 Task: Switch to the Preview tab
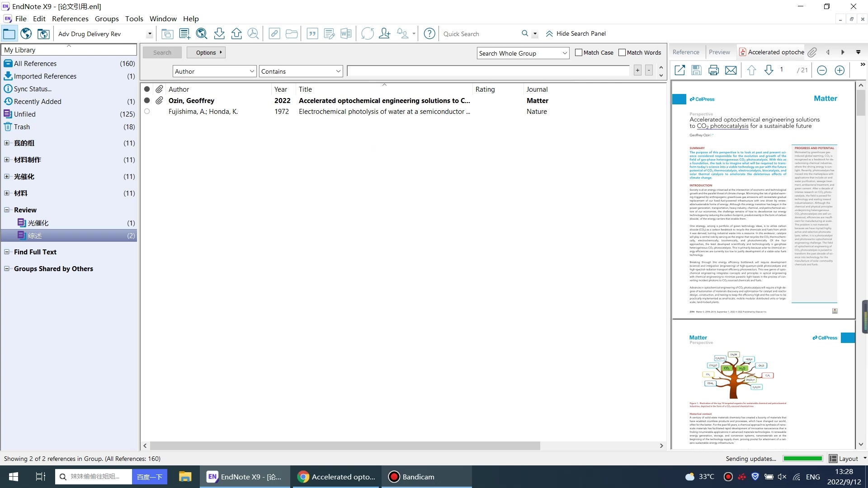pyautogui.click(x=719, y=52)
